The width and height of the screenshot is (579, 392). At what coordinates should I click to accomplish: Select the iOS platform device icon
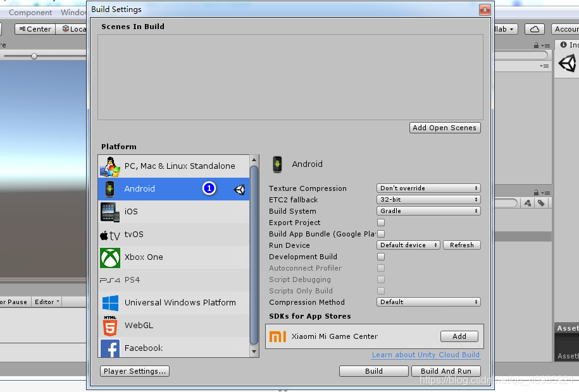pos(110,212)
